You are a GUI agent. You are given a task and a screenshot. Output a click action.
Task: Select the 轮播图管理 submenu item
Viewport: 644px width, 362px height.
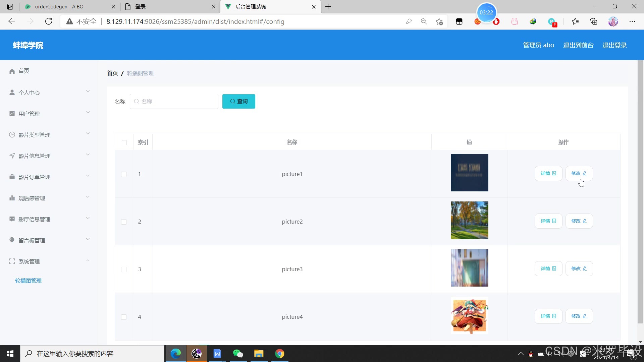point(29,281)
